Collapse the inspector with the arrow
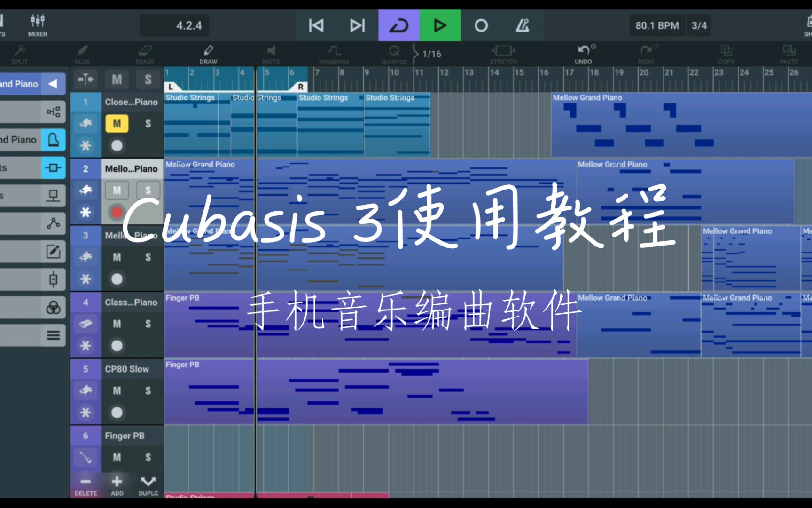The image size is (812, 508). [x=53, y=84]
